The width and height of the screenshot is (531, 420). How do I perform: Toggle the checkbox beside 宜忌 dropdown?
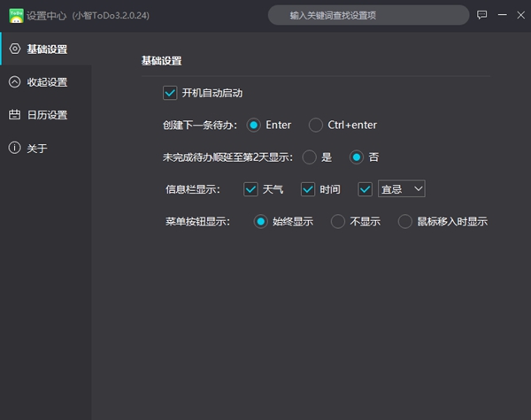[x=366, y=188]
